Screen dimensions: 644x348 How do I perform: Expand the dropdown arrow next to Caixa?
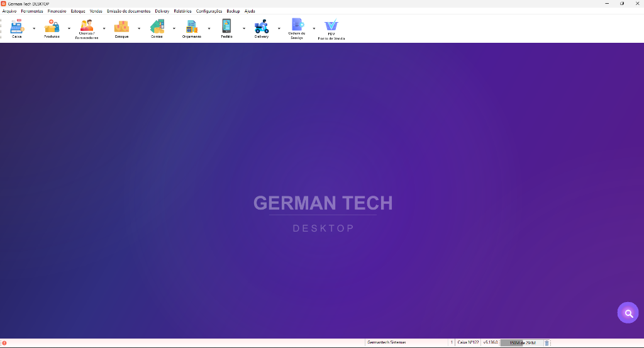(x=34, y=28)
